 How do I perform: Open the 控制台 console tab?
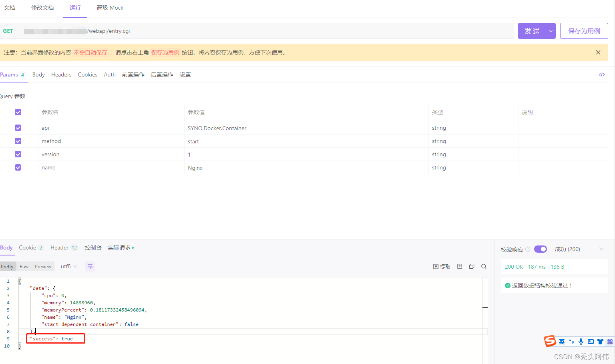[x=93, y=247]
